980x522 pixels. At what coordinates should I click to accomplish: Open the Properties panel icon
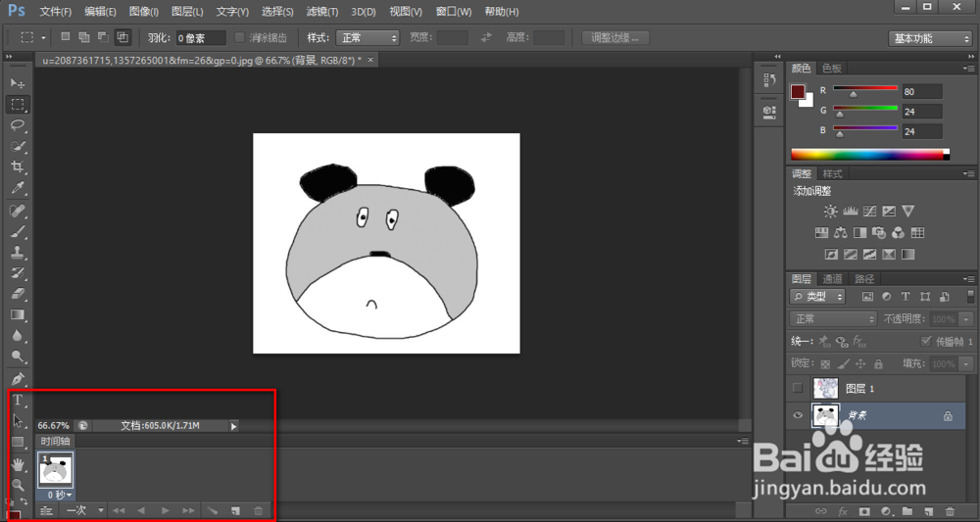click(x=769, y=111)
